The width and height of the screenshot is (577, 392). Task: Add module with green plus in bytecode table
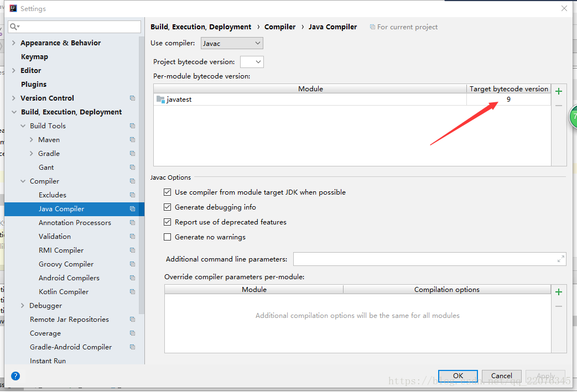point(559,91)
